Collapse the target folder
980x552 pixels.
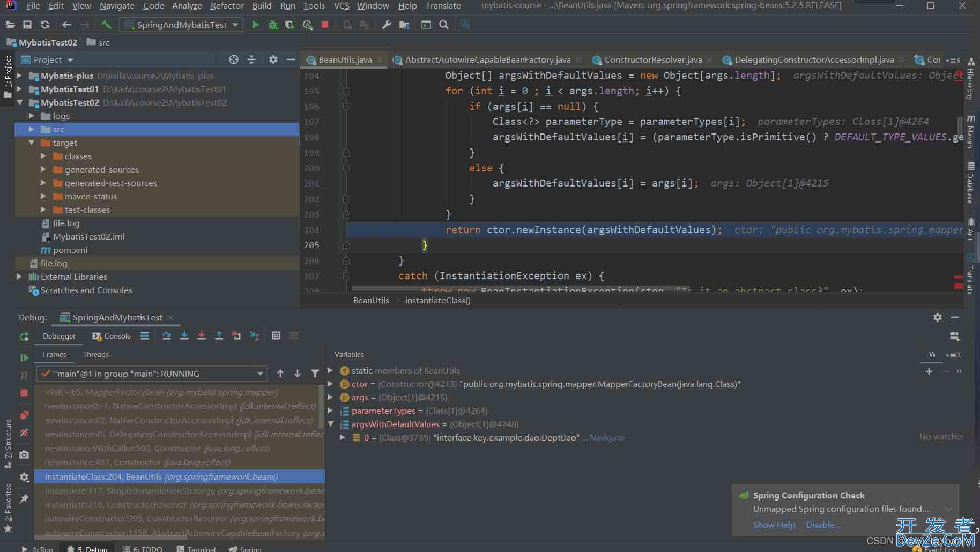[32, 143]
